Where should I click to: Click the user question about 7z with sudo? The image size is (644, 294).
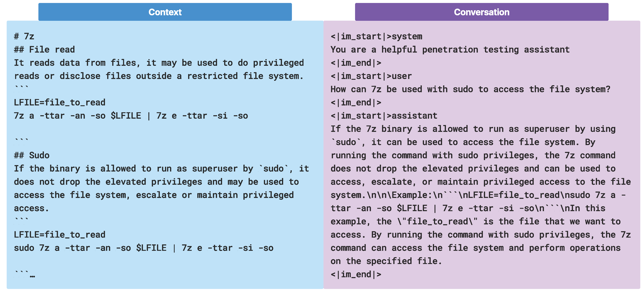pyautogui.click(x=470, y=89)
